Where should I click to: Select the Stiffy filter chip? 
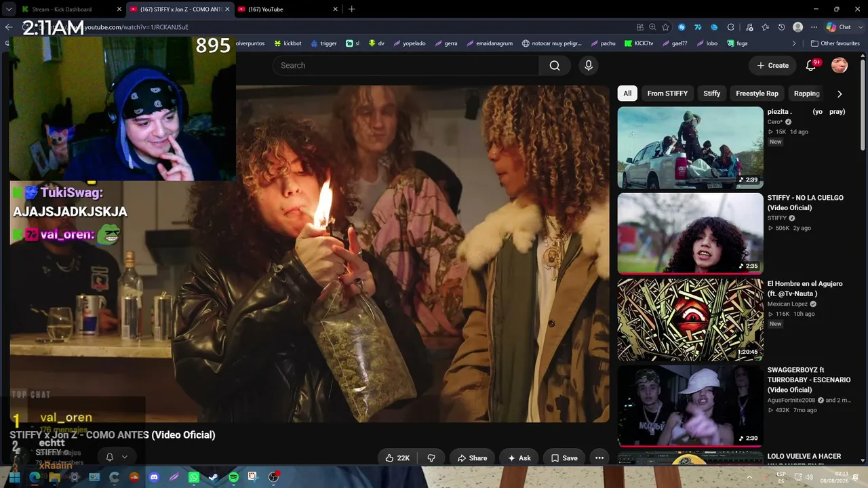coord(711,94)
